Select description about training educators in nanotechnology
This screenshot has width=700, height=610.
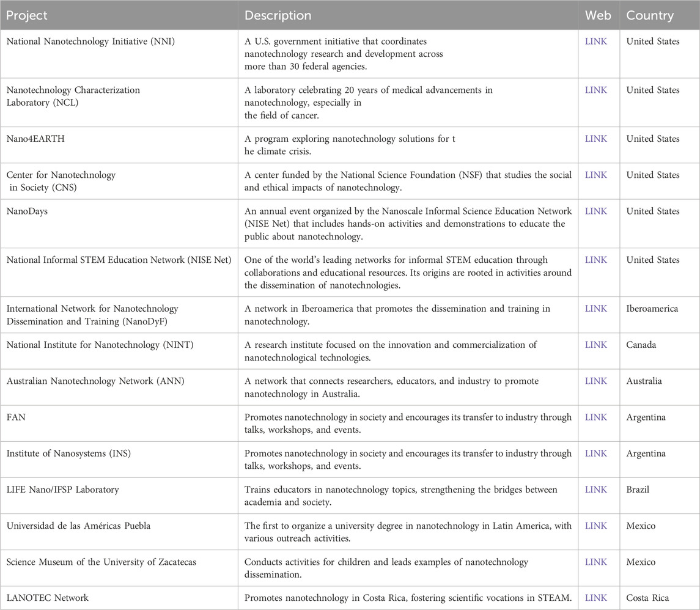[x=400, y=496]
